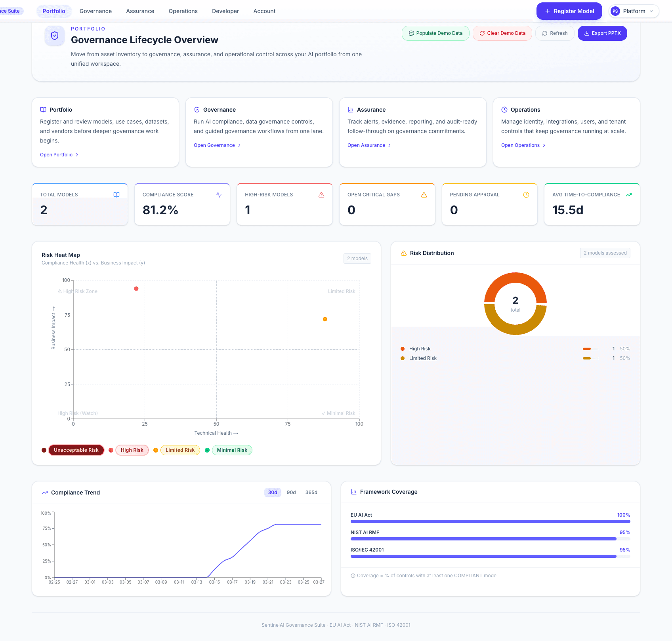Click the trend arrow icon in Avg Time-to-Compliance tile

tap(629, 195)
